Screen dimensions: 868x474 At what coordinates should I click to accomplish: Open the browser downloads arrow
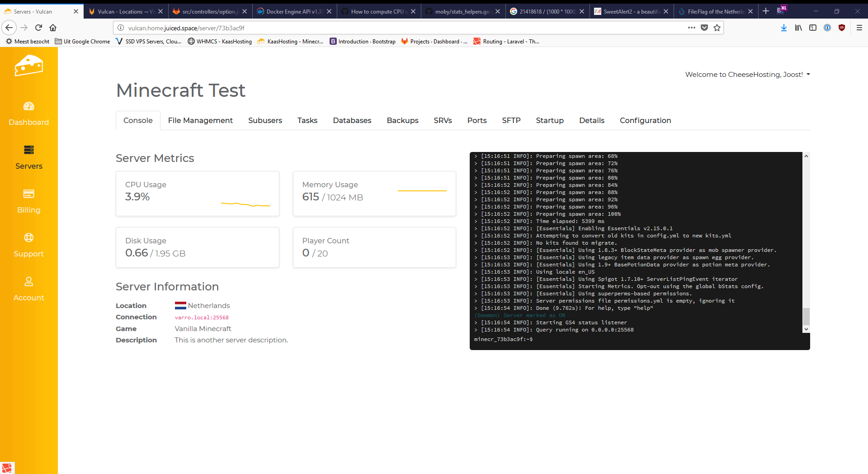tap(784, 28)
